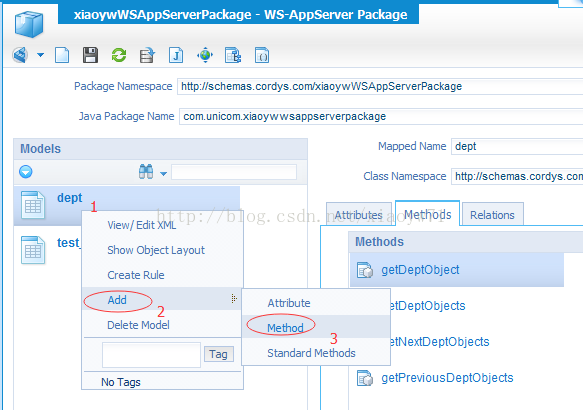Click the document tree toolbar icon
This screenshot has height=410, width=583.
pos(233,55)
